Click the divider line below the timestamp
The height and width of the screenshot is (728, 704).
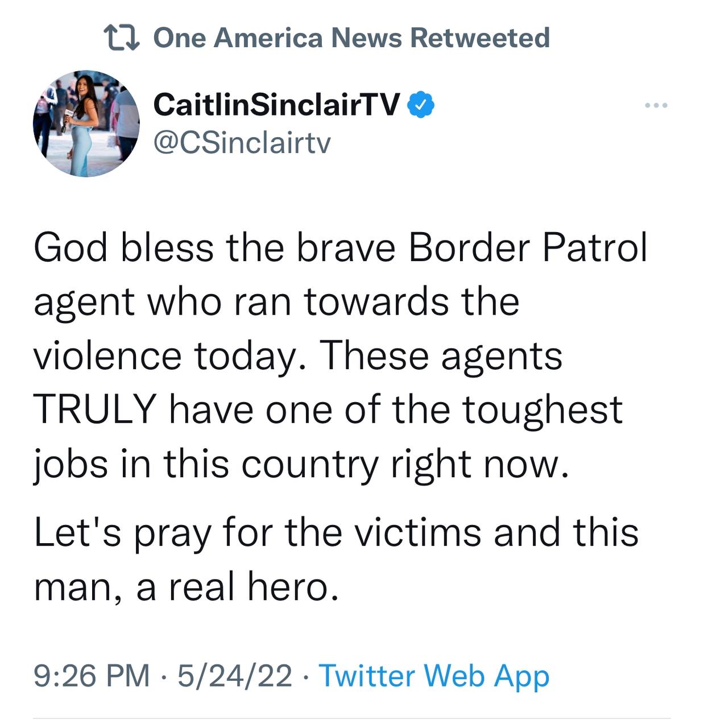click(x=351, y=718)
